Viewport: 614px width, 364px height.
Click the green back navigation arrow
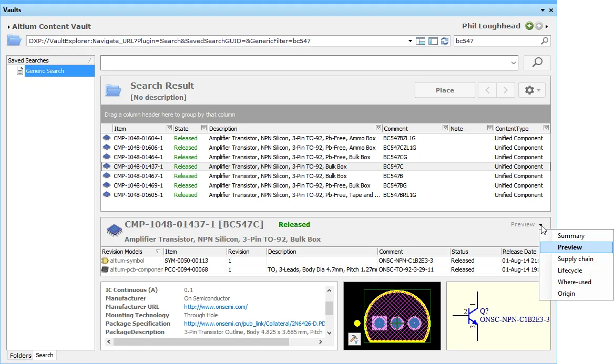pyautogui.click(x=529, y=26)
